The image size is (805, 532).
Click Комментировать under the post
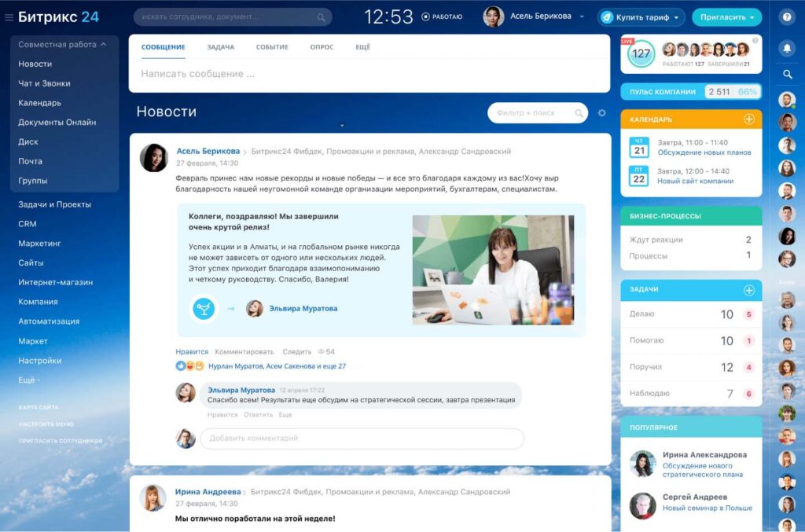click(x=244, y=352)
